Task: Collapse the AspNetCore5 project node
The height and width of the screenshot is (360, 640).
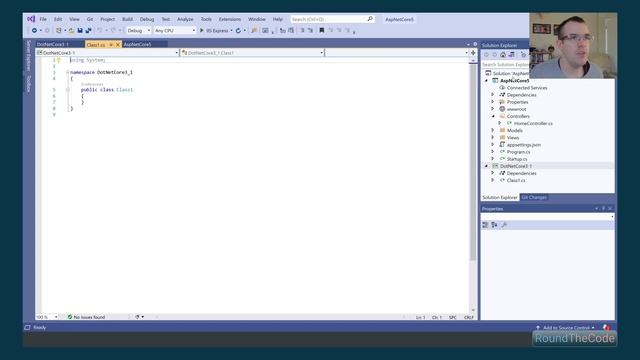Action: [486, 81]
